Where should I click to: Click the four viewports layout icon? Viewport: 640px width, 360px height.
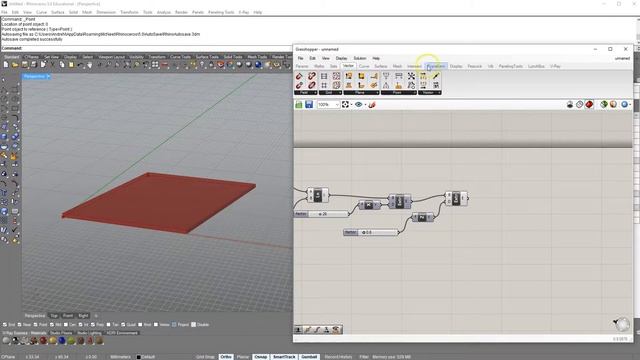coord(155,64)
